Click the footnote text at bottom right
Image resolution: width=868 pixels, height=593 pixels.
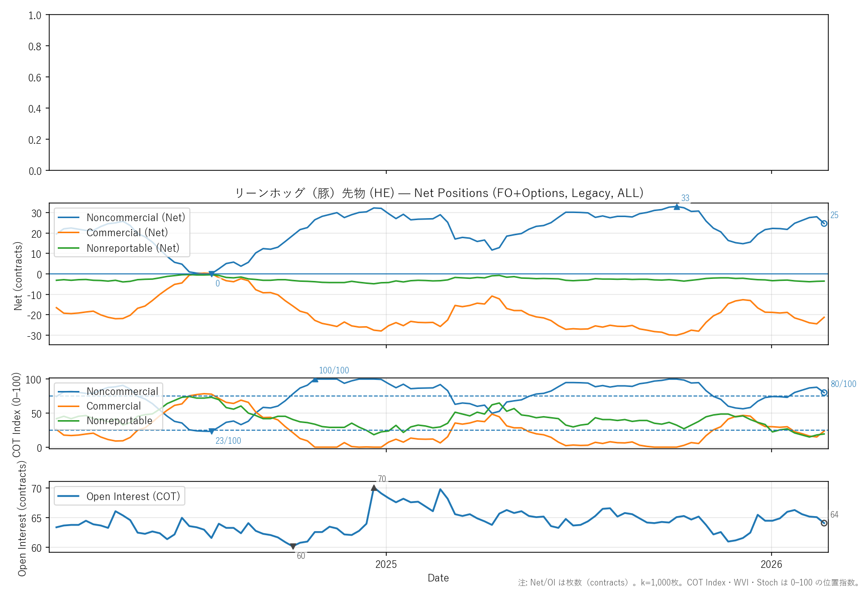[689, 583]
